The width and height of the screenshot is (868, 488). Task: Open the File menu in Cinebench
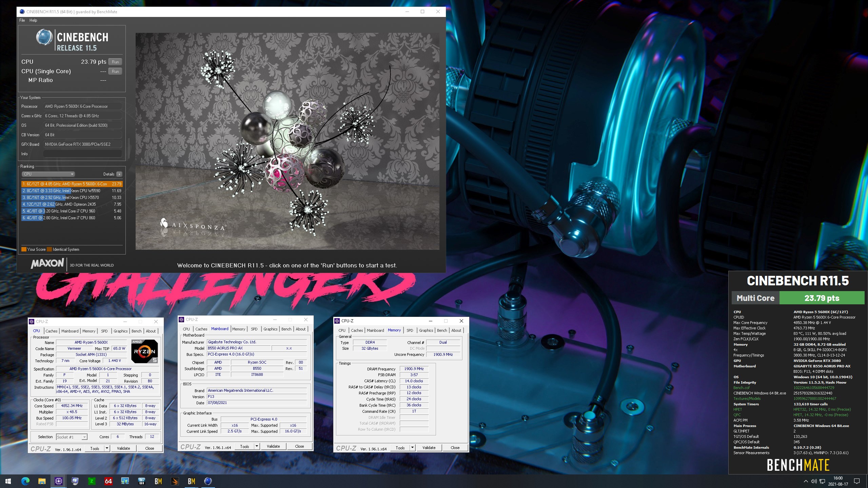click(x=22, y=20)
